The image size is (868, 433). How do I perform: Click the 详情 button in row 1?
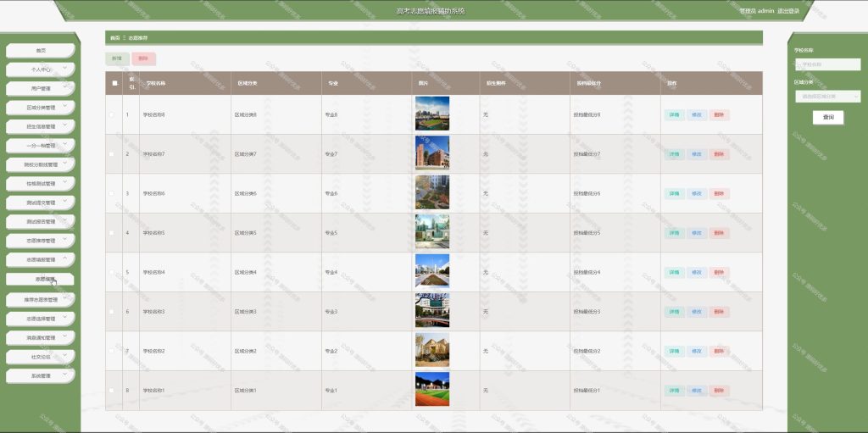[x=674, y=114]
